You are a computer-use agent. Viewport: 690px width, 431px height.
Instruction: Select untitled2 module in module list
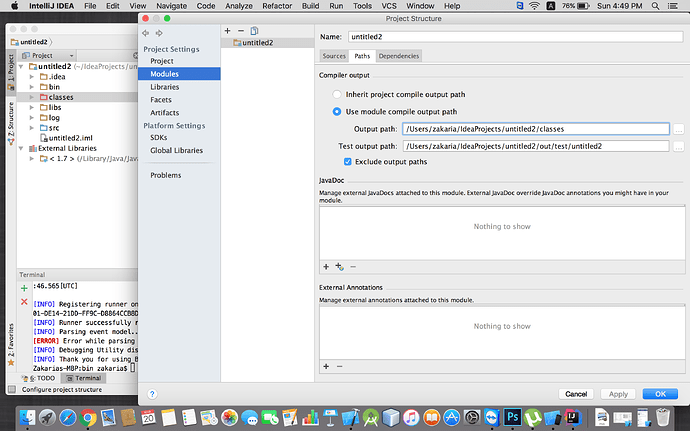click(268, 43)
